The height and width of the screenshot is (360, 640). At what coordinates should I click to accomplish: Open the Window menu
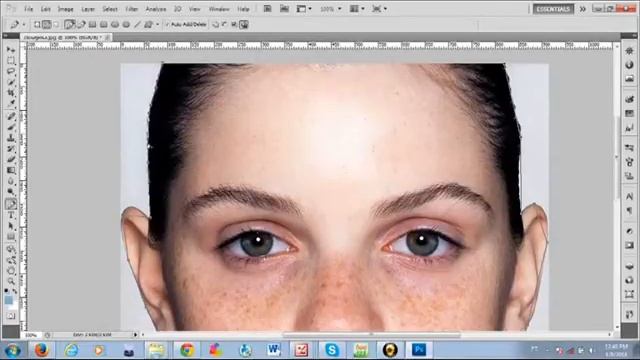point(219,9)
